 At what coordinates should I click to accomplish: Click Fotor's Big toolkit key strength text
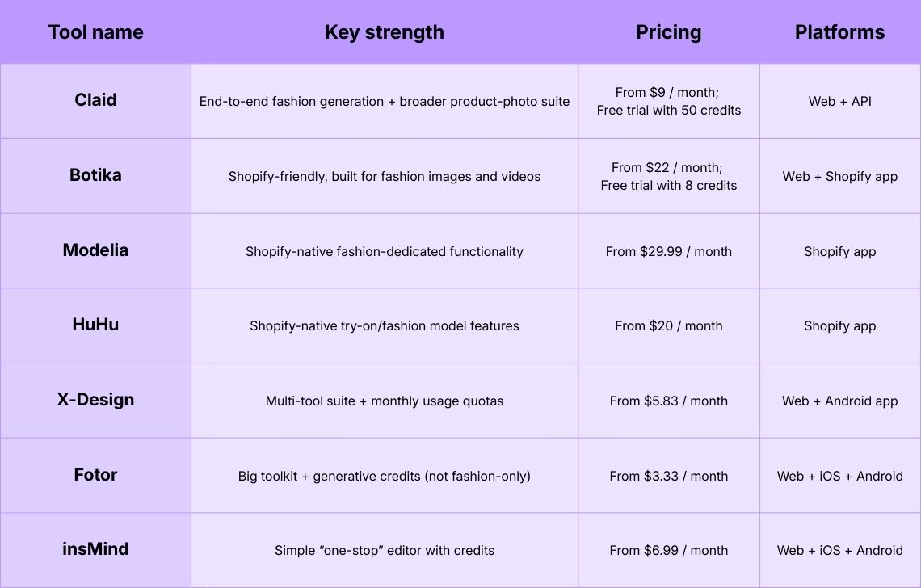(x=384, y=477)
